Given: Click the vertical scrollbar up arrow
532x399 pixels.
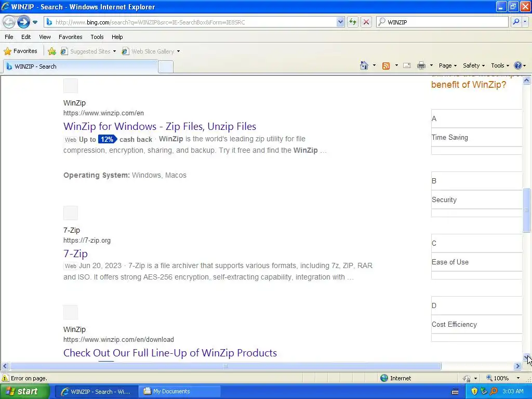Looking at the screenshot, I should point(527,81).
